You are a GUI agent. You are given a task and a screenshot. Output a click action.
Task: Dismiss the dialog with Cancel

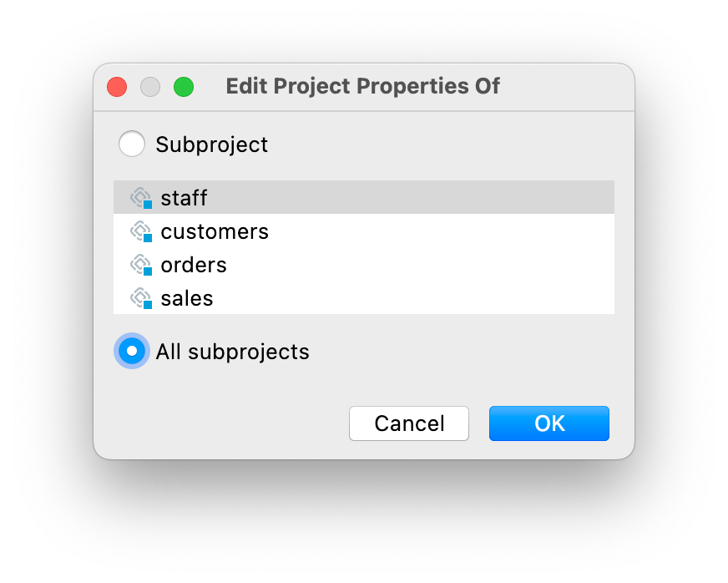click(408, 423)
